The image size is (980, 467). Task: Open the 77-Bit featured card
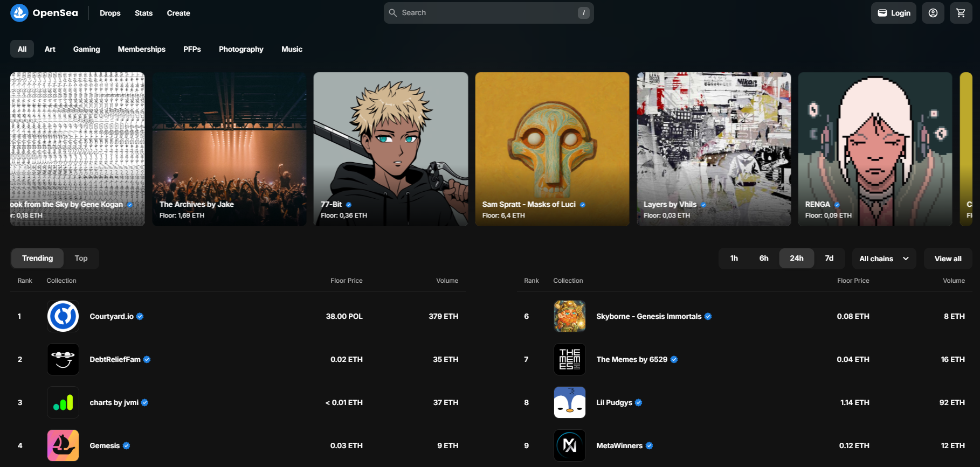click(x=391, y=149)
